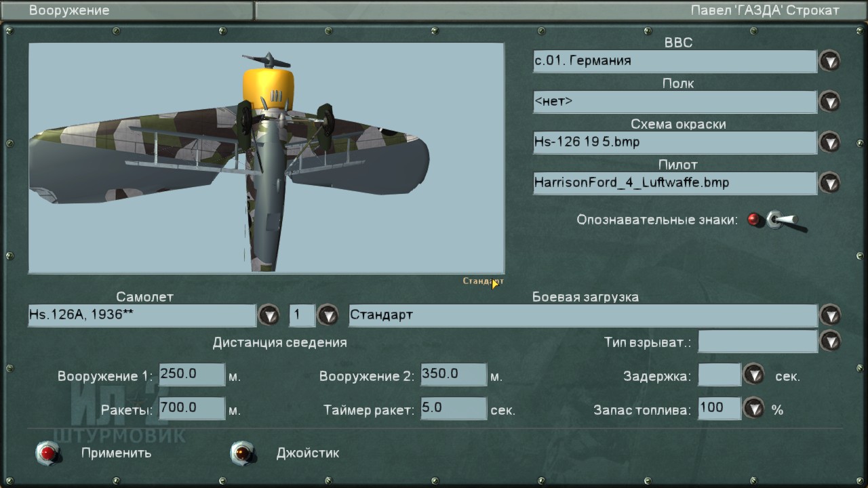Select the Hs-126 19 5.bmp skin field
Image resolution: width=868 pixels, height=488 pixels.
(x=675, y=142)
